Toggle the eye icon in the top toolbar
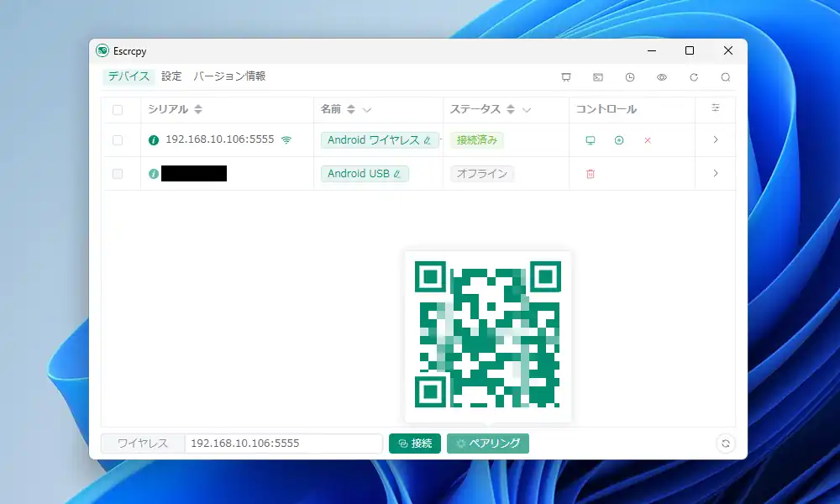The width and height of the screenshot is (840, 504). pos(662,77)
